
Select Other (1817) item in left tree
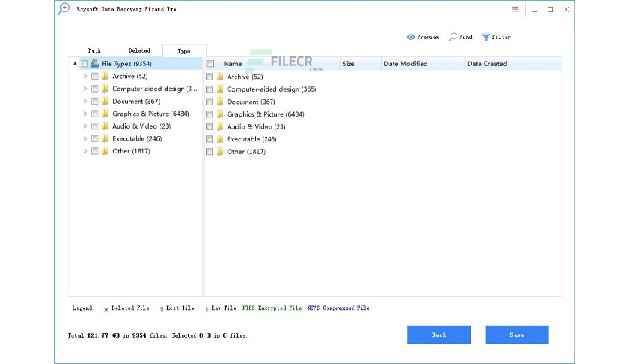pyautogui.click(x=131, y=151)
